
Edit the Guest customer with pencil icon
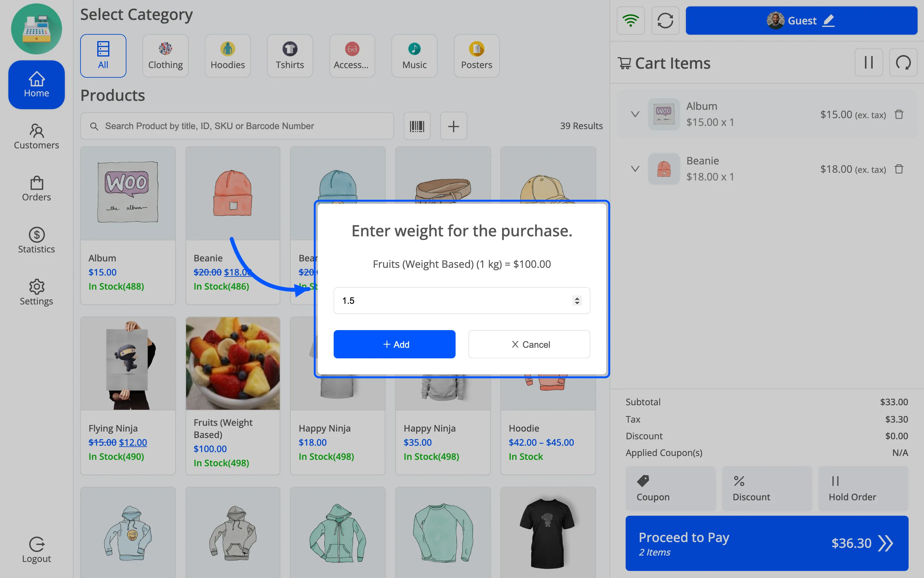click(828, 20)
